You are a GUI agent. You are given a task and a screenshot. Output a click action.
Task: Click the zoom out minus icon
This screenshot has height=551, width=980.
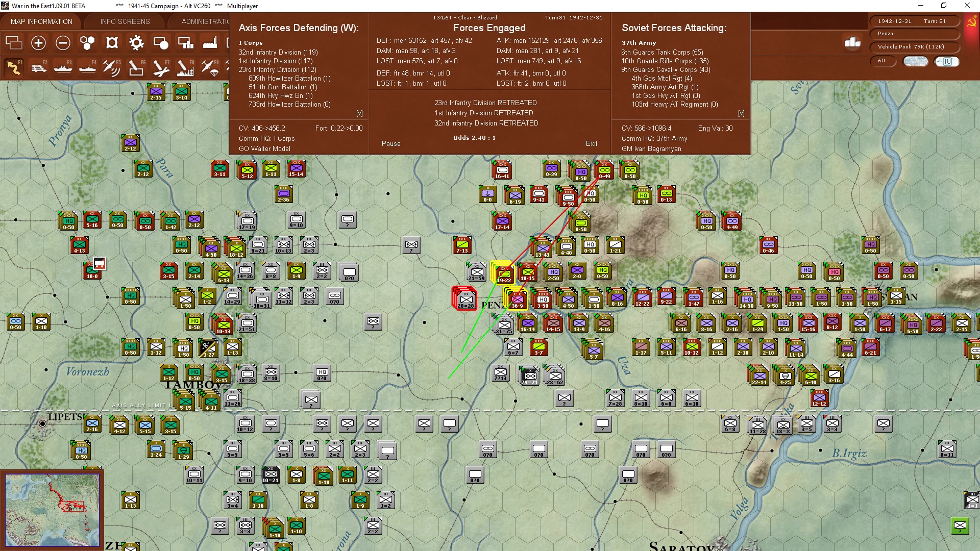pos(63,43)
